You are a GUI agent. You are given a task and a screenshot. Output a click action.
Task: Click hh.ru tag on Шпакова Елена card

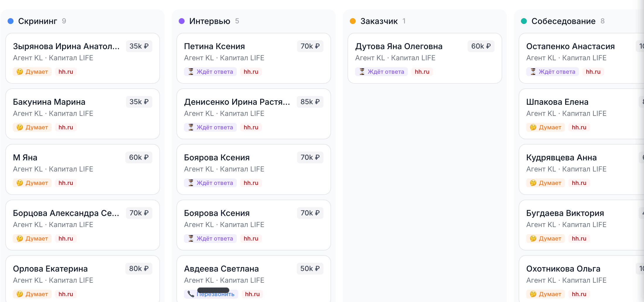[579, 127]
